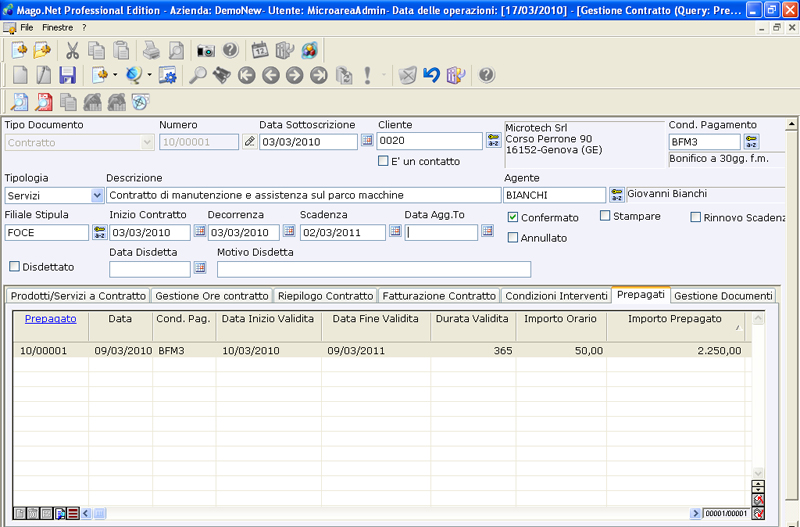Click the scissors Cut icon

pyautogui.click(x=72, y=50)
